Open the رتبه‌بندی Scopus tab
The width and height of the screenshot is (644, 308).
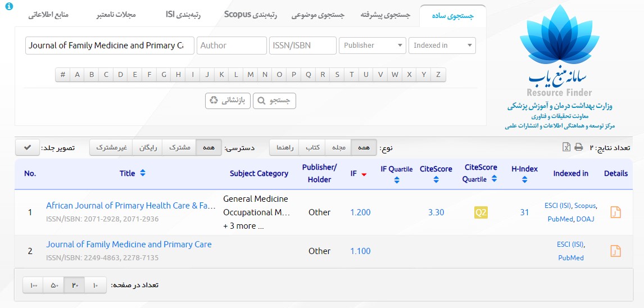[x=251, y=15]
